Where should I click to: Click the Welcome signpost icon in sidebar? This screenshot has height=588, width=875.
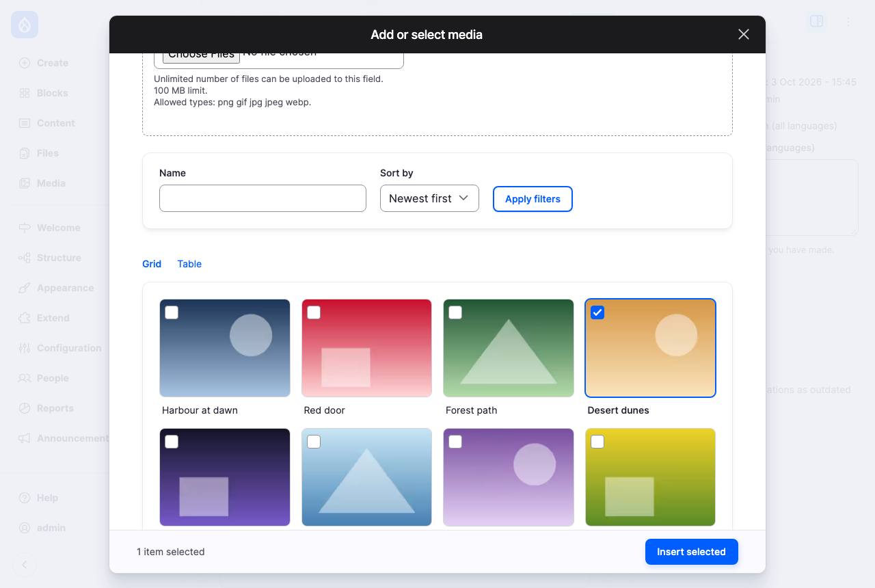click(x=25, y=228)
